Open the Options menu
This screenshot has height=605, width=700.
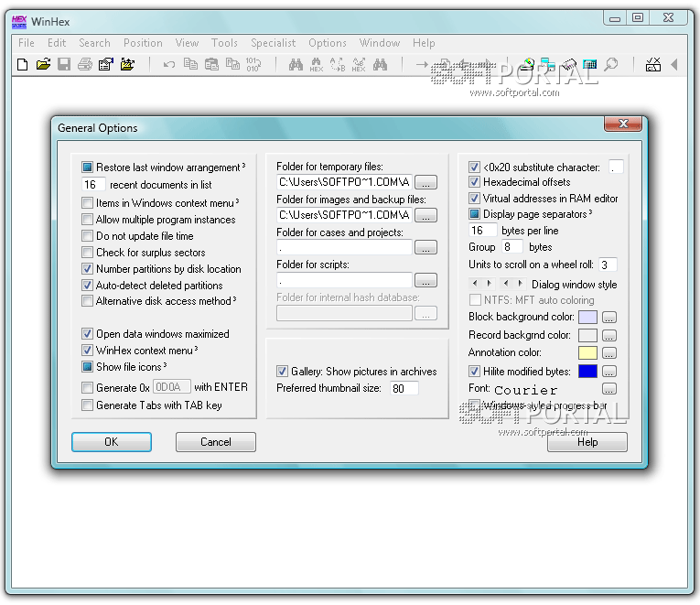[x=328, y=43]
